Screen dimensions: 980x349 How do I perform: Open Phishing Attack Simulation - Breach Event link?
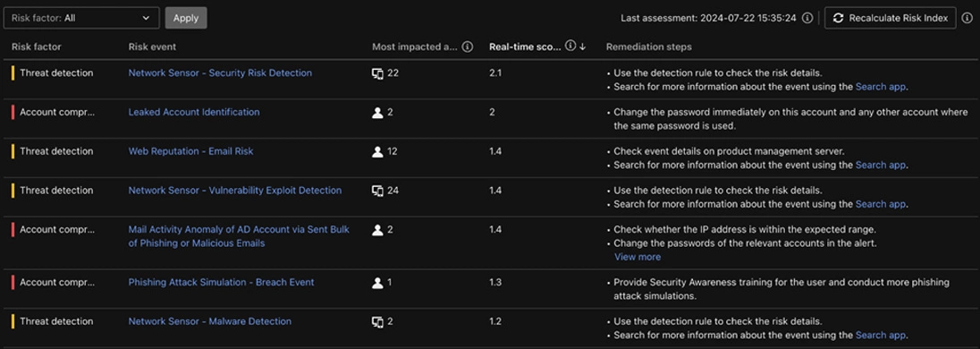(x=221, y=283)
